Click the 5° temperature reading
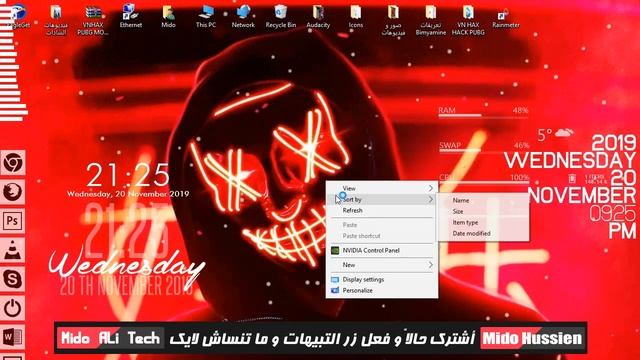The height and width of the screenshot is (360, 640). [544, 134]
